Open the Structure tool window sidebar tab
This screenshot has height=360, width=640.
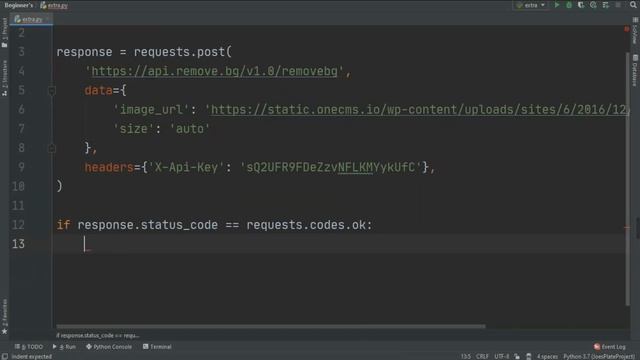(4, 78)
